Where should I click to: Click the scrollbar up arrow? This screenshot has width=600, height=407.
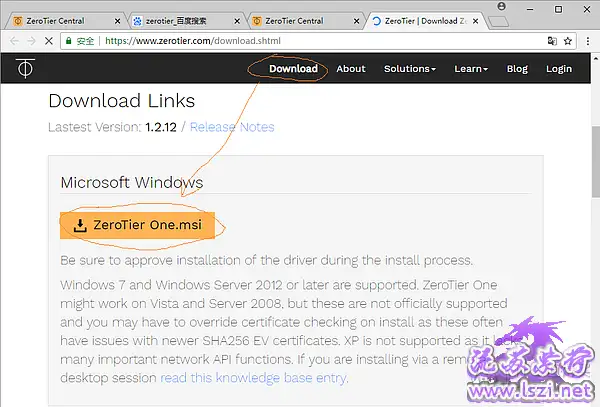click(x=596, y=59)
